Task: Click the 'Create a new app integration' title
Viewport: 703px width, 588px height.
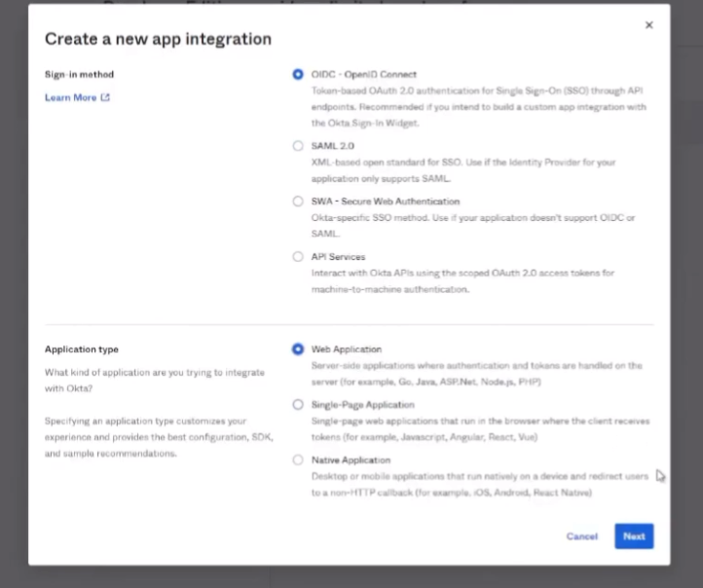Action: pos(159,39)
